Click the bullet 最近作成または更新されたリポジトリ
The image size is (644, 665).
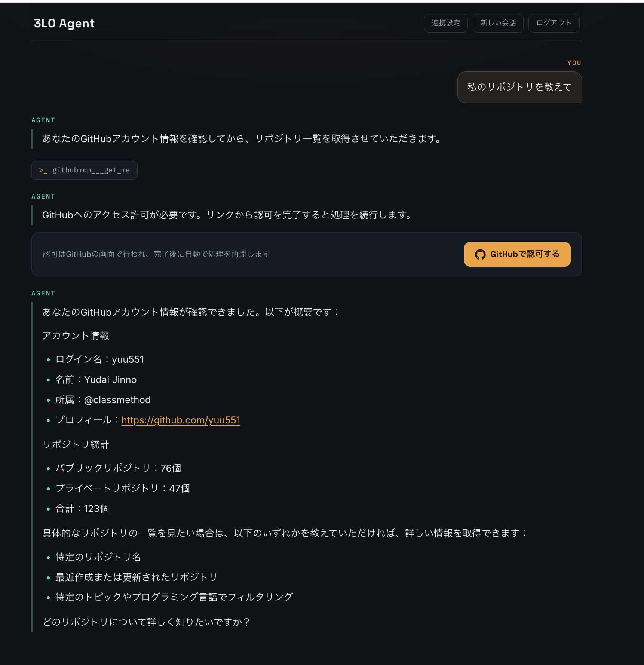(137, 577)
